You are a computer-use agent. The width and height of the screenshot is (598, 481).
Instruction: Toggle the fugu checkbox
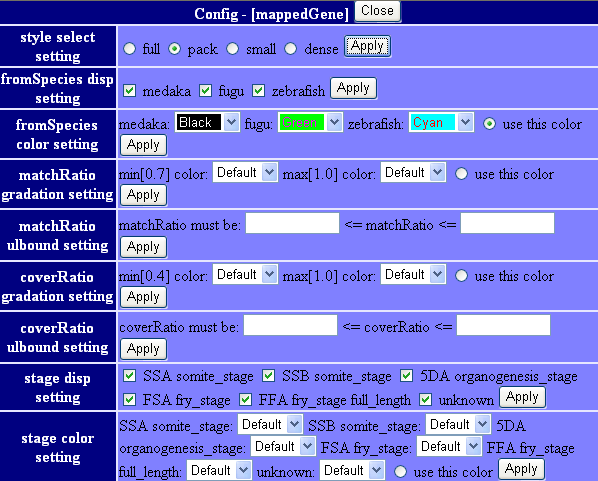[x=206, y=90]
